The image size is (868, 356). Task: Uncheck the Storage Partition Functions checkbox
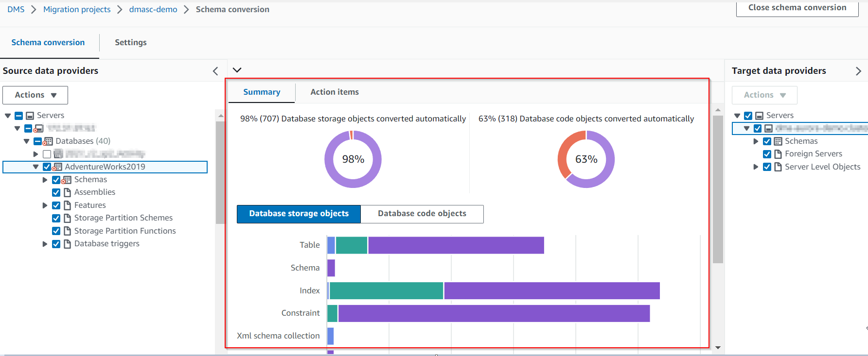pyautogui.click(x=56, y=231)
